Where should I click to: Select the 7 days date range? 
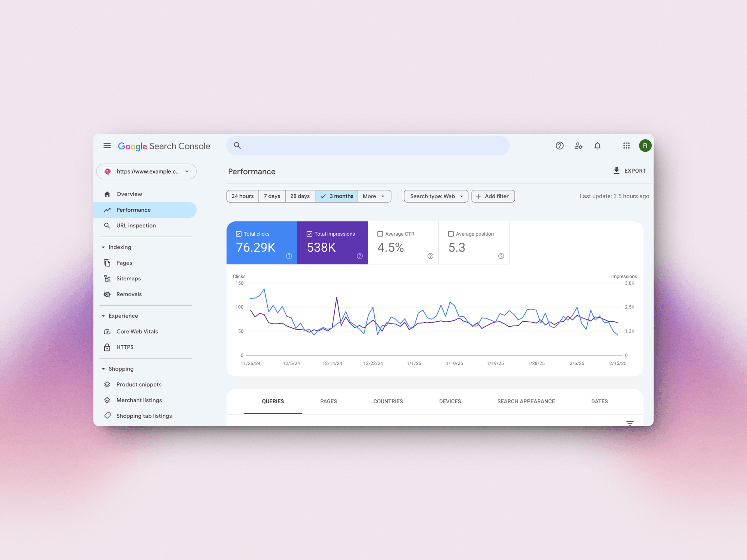(x=272, y=196)
